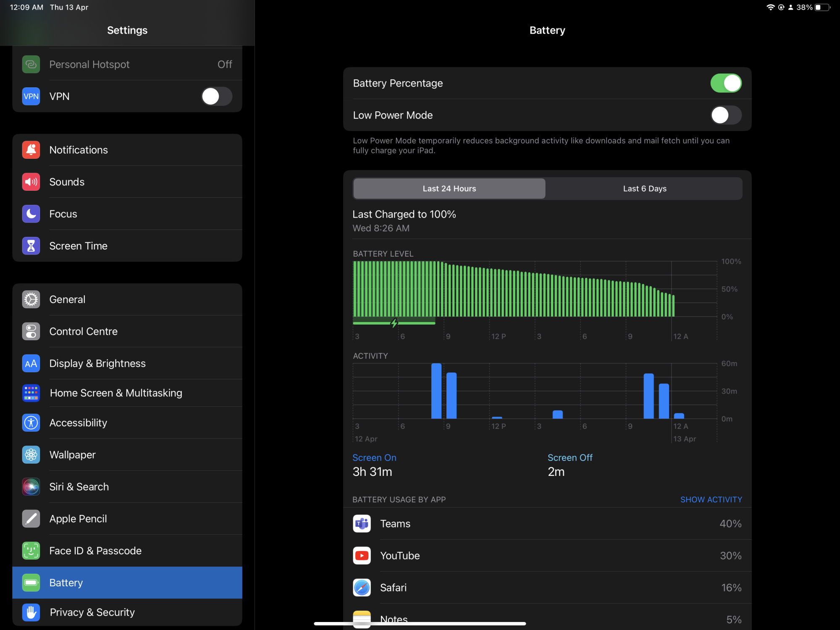Tap the Notifications bell icon

pyautogui.click(x=31, y=150)
